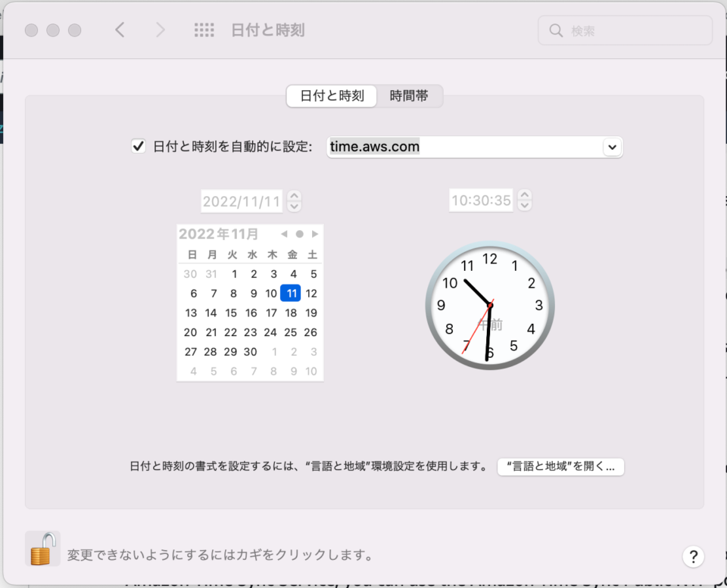
Task: Click the back arrow in the toolbar
Action: pos(120,30)
